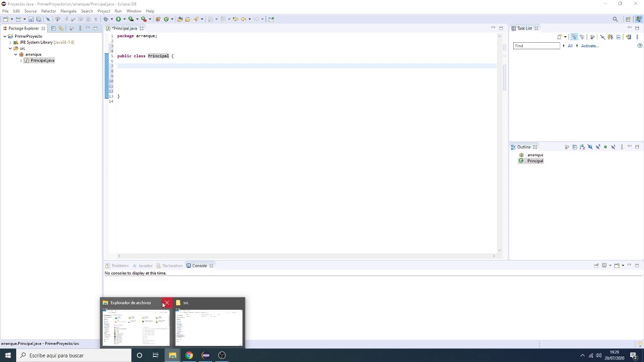Collapse the arranque package node
This screenshot has height=362, width=644.
[16, 54]
